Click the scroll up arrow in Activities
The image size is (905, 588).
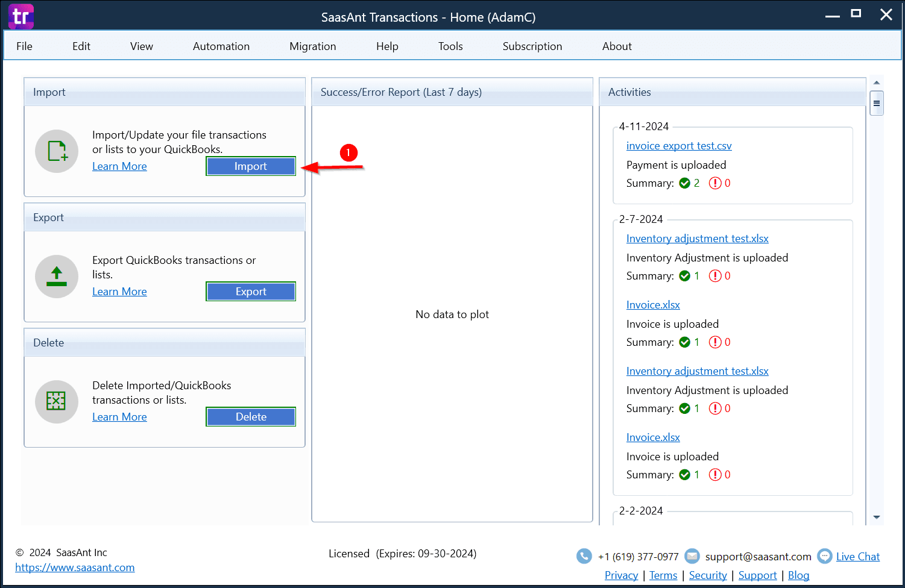click(877, 83)
